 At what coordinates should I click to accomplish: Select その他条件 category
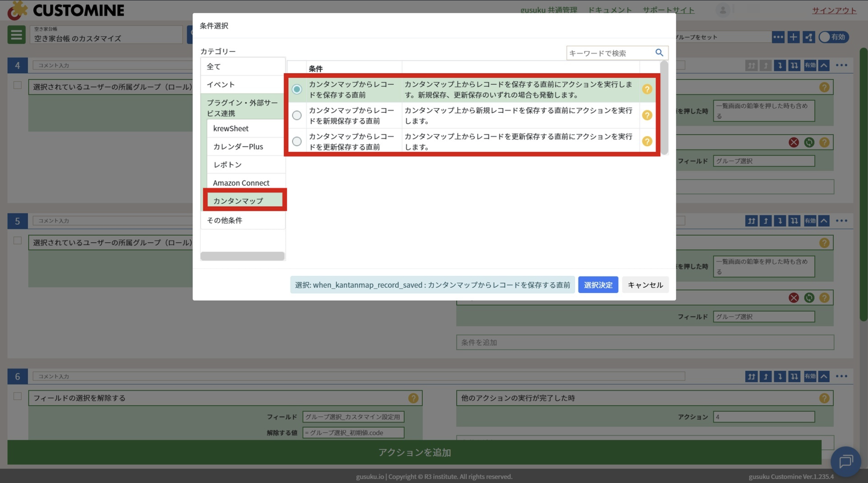[225, 220]
